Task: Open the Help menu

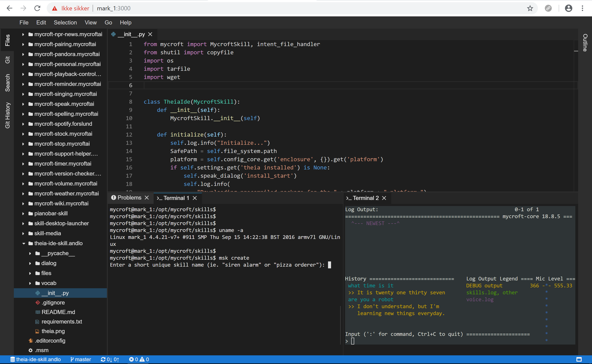Action: [x=126, y=22]
